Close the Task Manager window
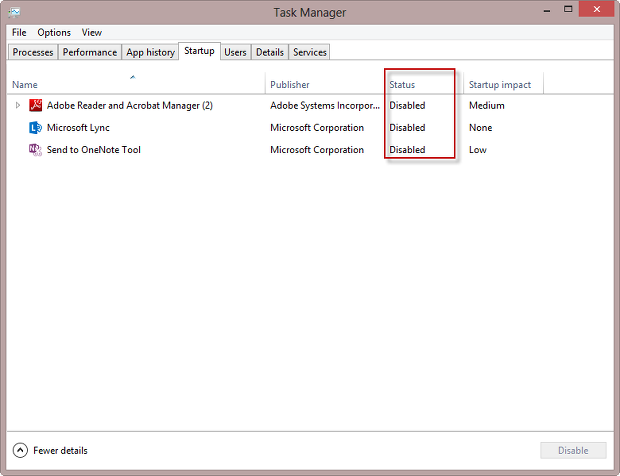Screen dimensions: 620x476 (596, 9)
